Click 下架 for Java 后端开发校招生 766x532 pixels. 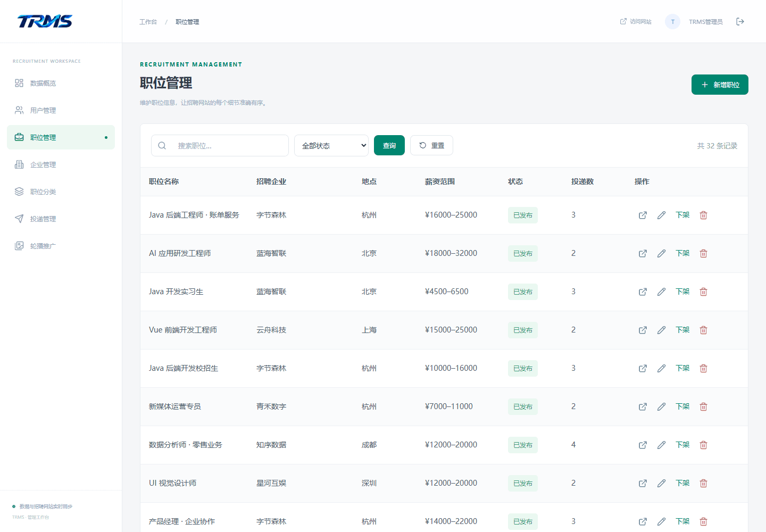pyautogui.click(x=682, y=368)
